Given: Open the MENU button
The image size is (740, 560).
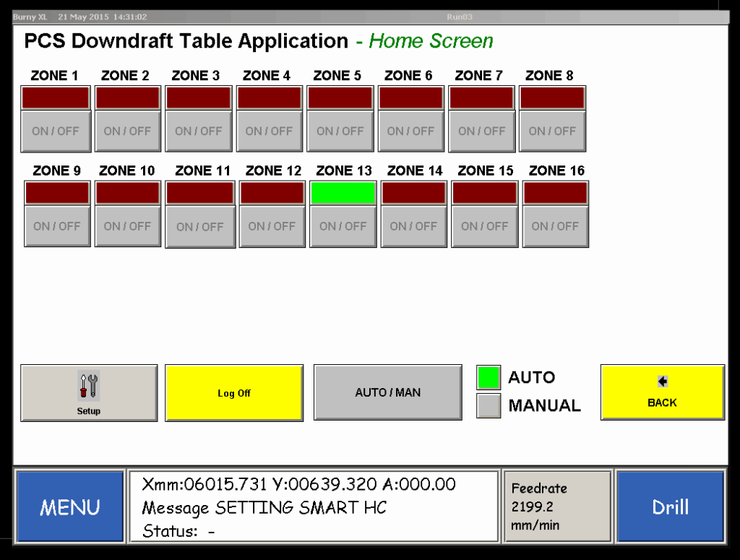Looking at the screenshot, I should coord(69,507).
